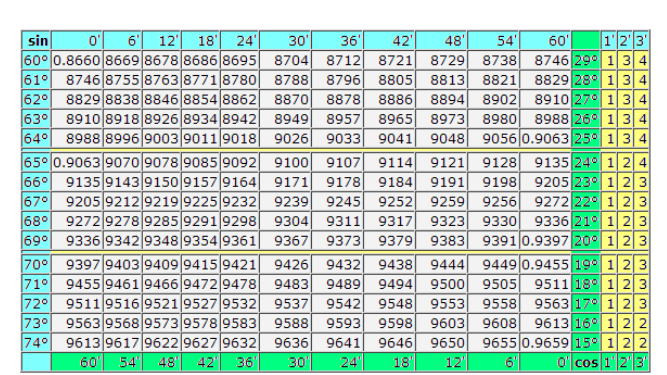Click the value 8755

click(x=123, y=80)
